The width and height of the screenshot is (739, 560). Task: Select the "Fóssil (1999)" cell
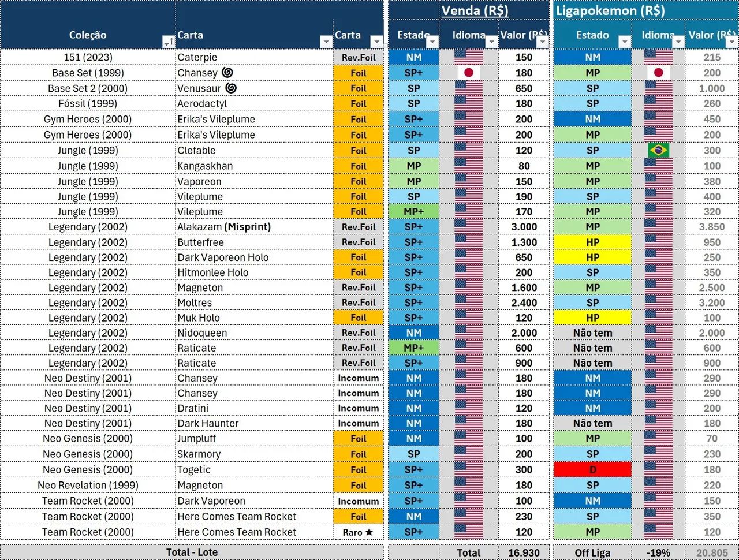tap(88, 104)
